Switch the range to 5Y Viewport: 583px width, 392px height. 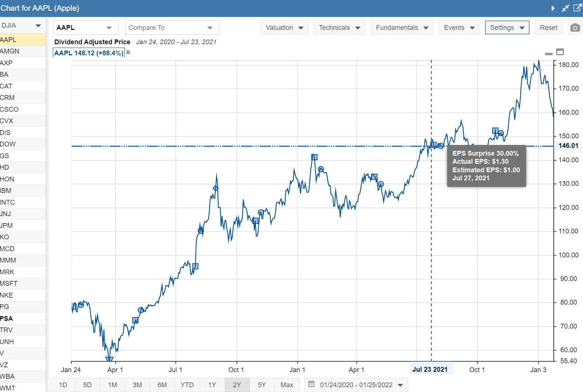(x=262, y=385)
